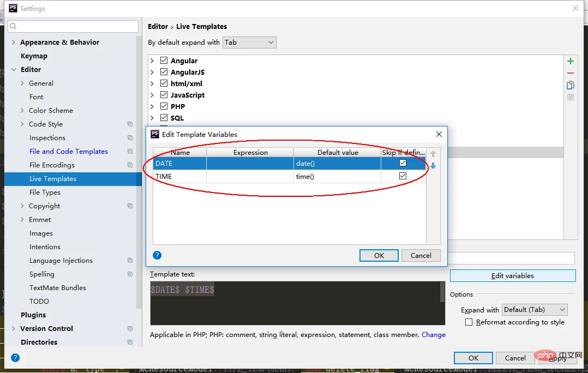588x373 pixels.
Task: Click the Edit variables button
Action: tap(512, 276)
